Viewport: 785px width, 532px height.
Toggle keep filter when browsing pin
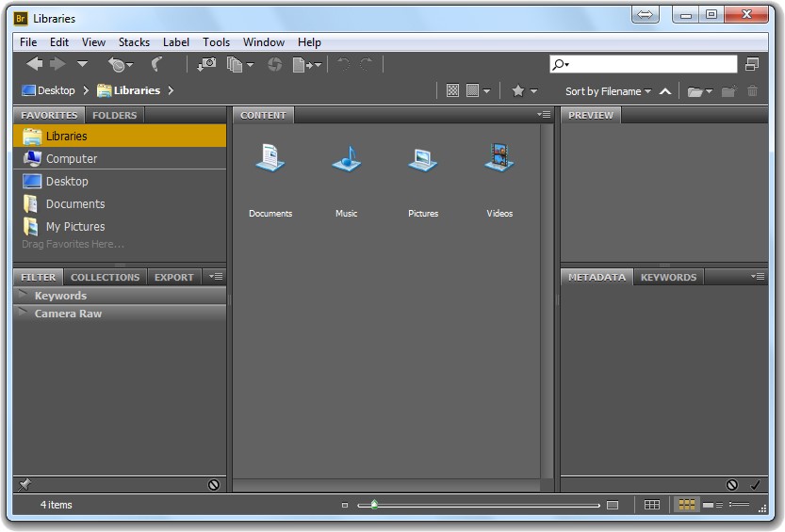click(x=25, y=485)
